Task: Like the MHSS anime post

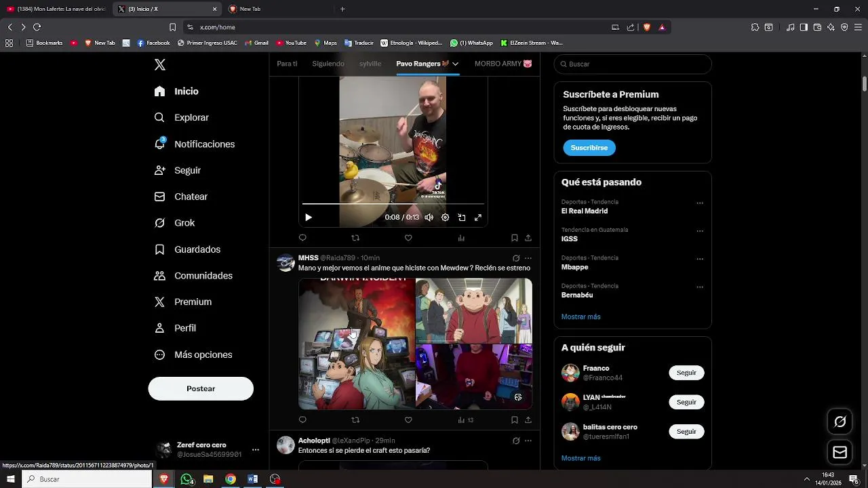Action: click(408, 420)
